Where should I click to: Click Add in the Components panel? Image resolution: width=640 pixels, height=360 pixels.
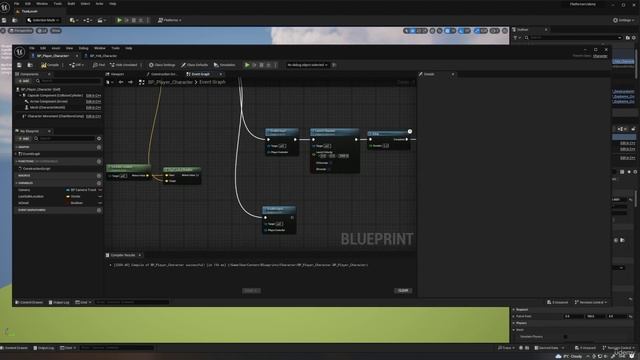click(x=24, y=81)
